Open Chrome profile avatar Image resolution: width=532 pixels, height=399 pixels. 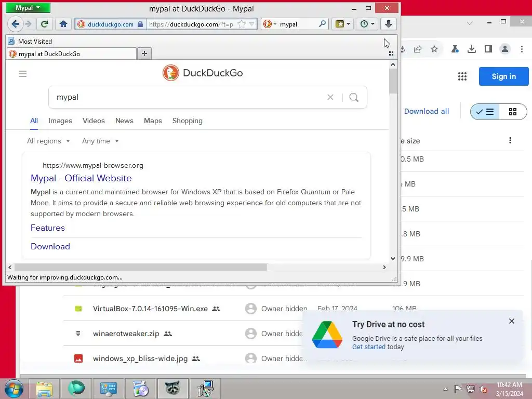point(505,49)
